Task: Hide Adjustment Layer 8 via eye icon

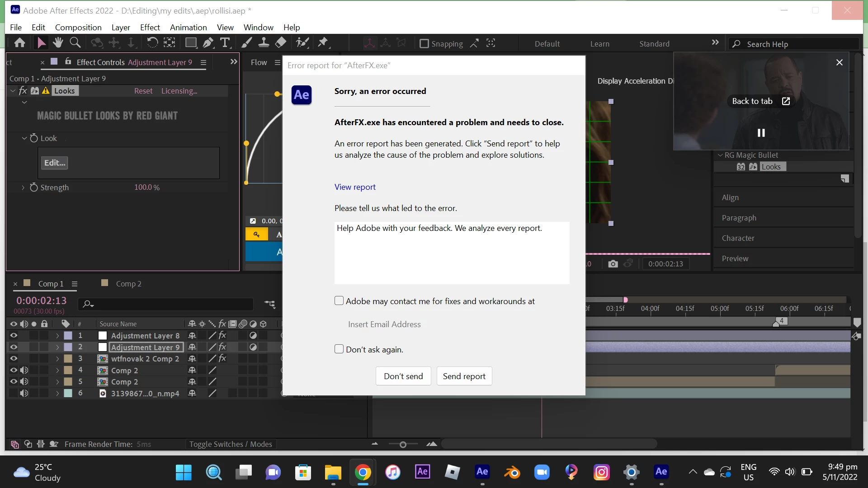Action: click(x=14, y=336)
